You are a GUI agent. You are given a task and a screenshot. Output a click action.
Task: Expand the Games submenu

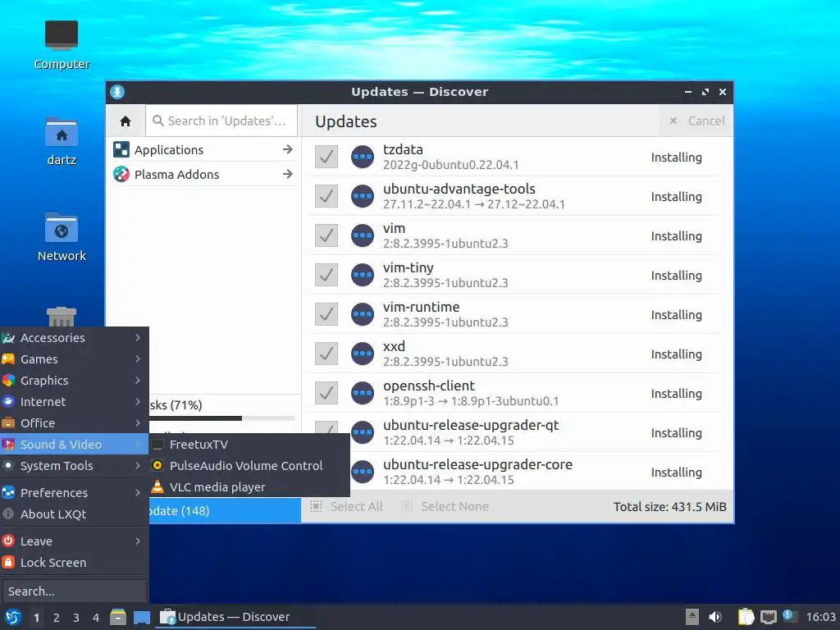coord(75,359)
